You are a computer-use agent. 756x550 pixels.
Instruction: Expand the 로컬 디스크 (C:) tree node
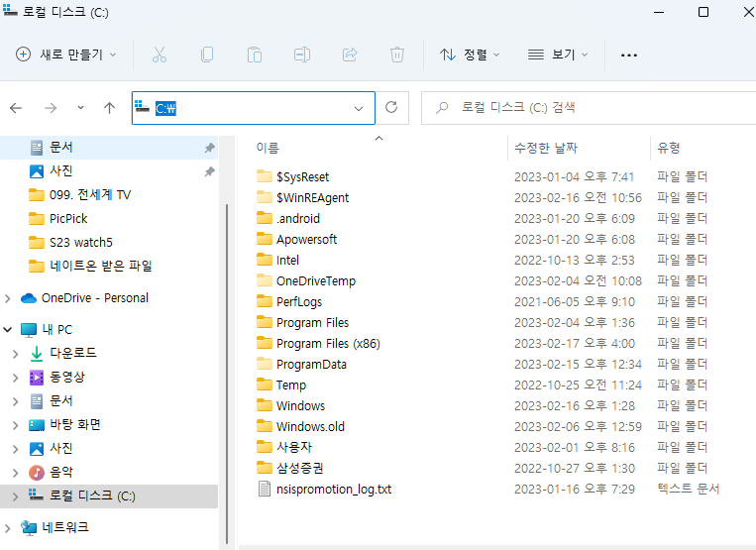16,496
